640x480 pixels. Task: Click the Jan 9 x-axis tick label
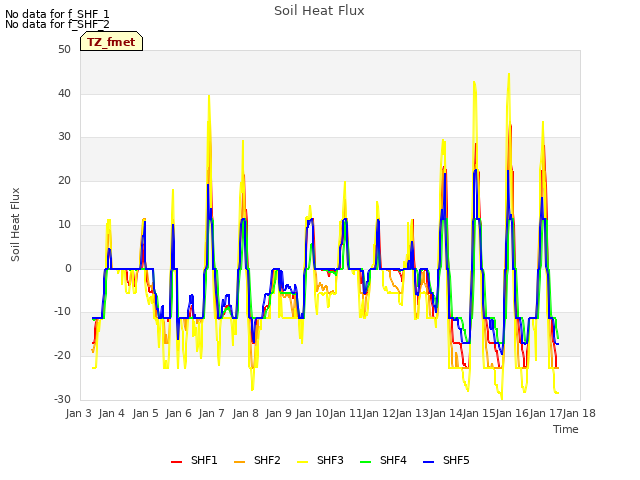278,413
